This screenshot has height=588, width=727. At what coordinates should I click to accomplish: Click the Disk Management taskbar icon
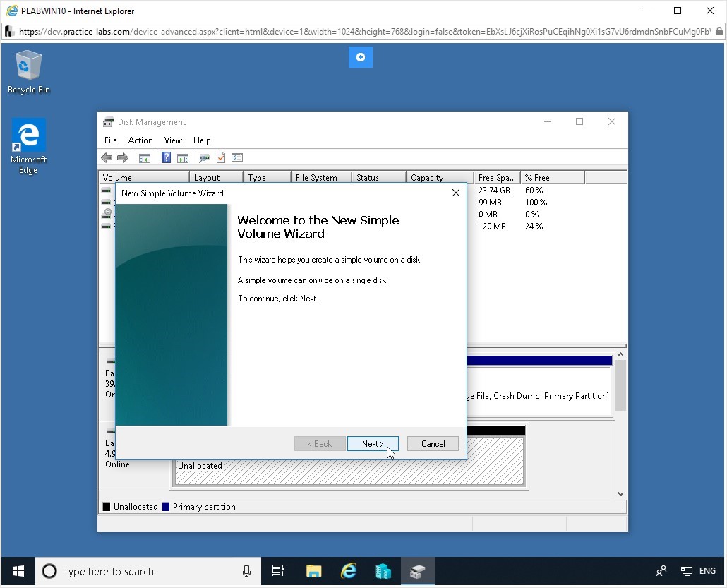[x=418, y=571]
